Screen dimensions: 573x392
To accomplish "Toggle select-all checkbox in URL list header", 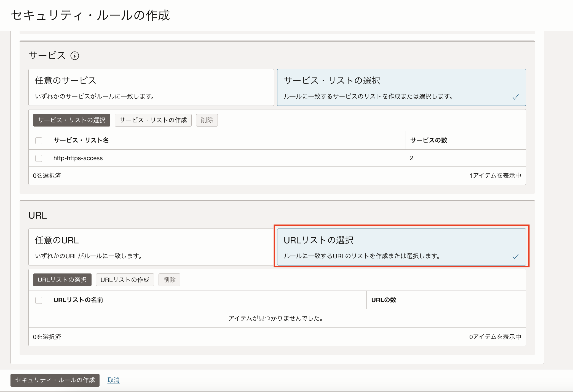I will [39, 300].
